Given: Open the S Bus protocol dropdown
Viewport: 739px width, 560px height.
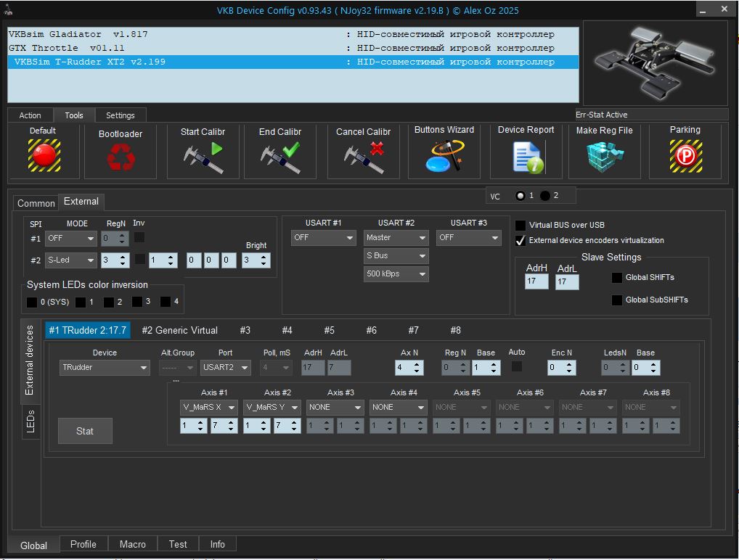Looking at the screenshot, I should tap(396, 256).
